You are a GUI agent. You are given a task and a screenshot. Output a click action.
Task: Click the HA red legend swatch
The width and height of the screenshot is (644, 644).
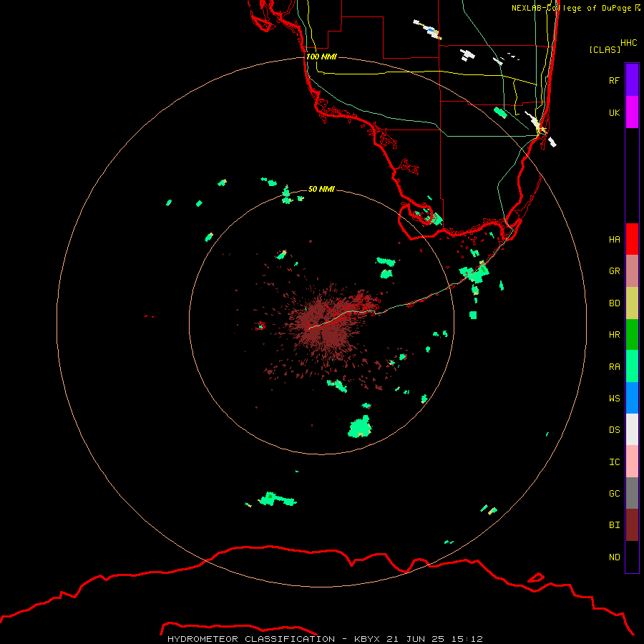click(632, 239)
